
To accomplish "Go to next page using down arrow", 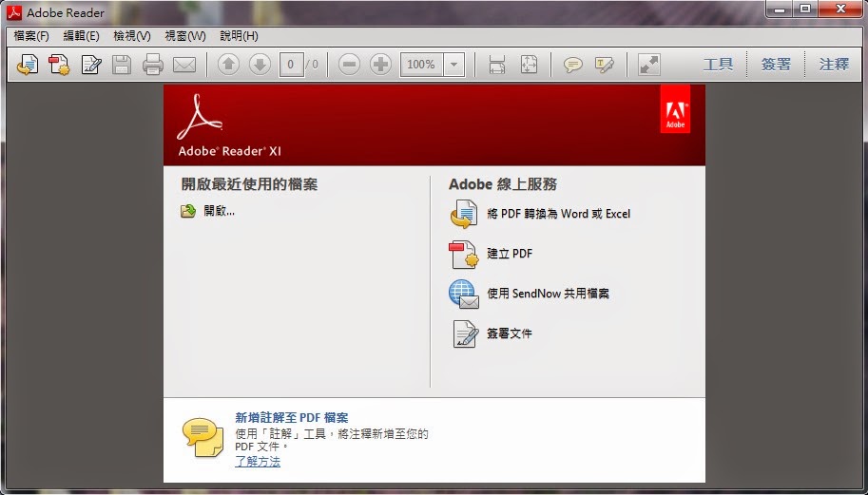I will pos(260,65).
